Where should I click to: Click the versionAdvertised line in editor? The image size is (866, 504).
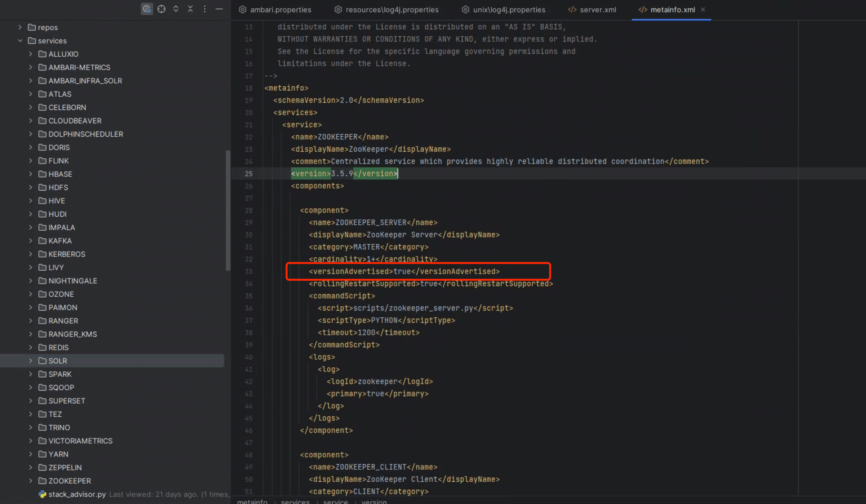point(404,271)
